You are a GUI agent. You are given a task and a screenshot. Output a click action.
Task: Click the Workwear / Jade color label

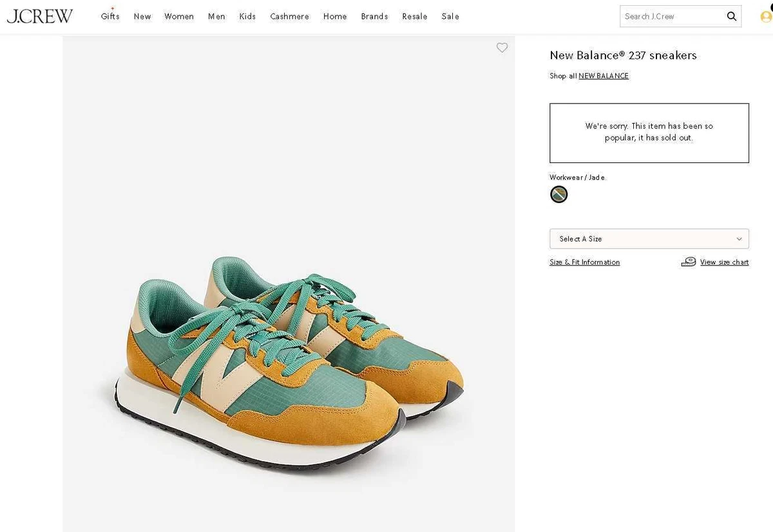(577, 177)
